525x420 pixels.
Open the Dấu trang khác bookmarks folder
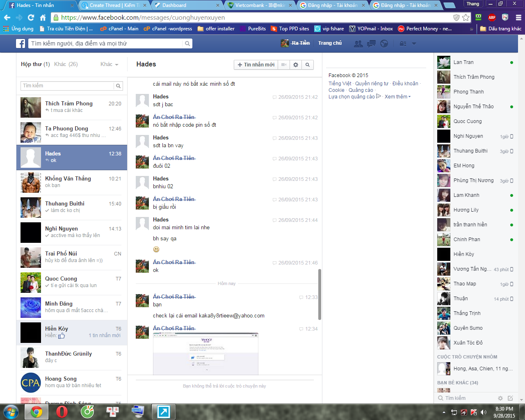pyautogui.click(x=500, y=29)
